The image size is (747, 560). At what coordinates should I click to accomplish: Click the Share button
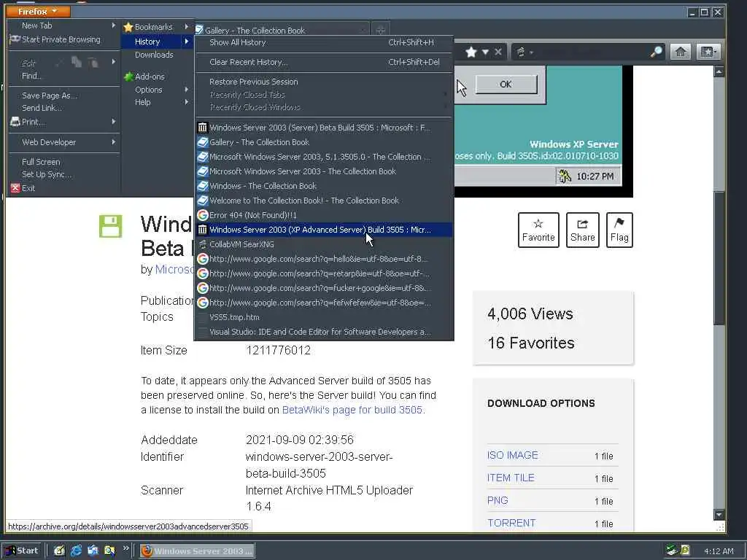[x=583, y=230]
